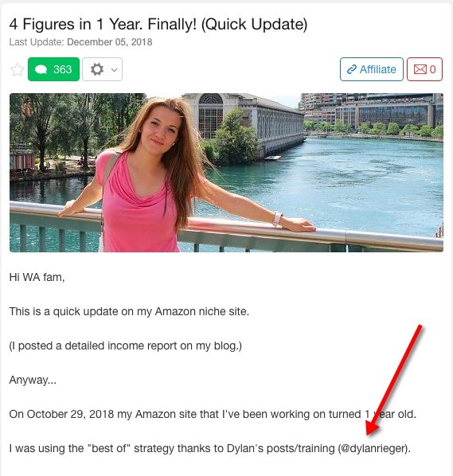Click the chain link icon in Affiliate
The height and width of the screenshot is (476, 453).
(x=352, y=69)
